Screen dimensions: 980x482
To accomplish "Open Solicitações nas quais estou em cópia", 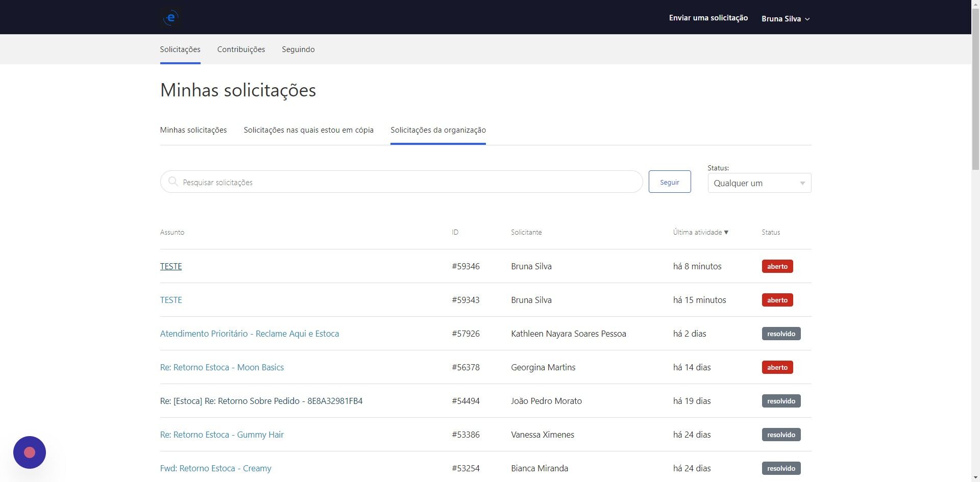I will [x=308, y=130].
